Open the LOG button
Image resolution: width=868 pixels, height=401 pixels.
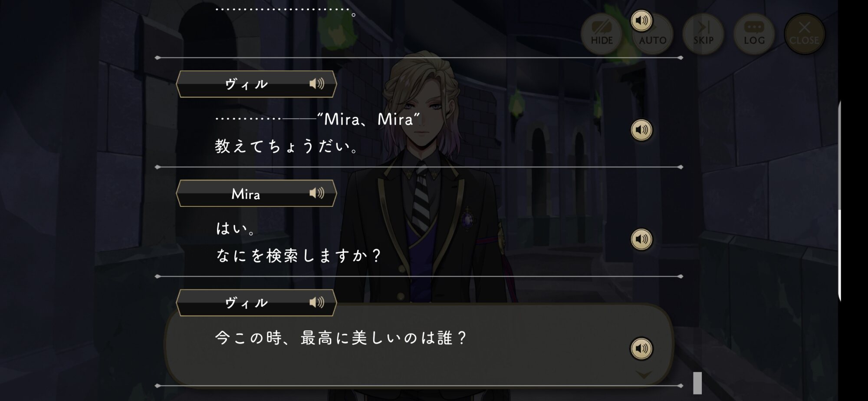tap(754, 33)
